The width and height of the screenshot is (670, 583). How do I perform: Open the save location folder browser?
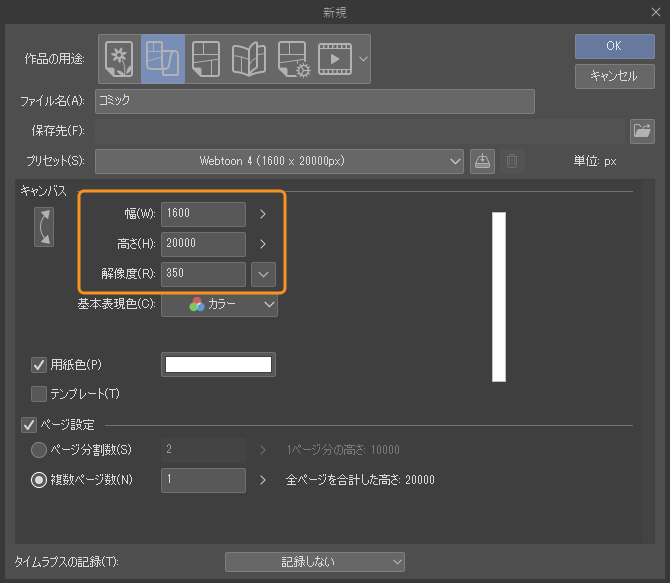[642, 131]
